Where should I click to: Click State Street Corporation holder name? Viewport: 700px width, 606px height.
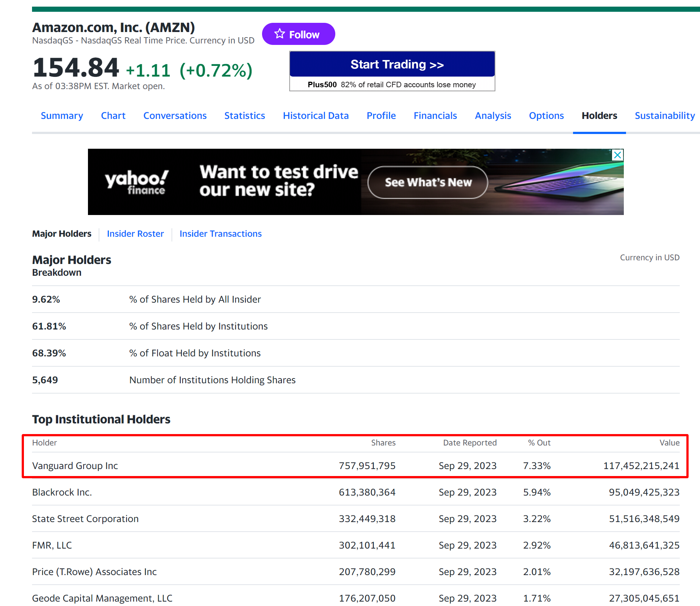tap(85, 519)
